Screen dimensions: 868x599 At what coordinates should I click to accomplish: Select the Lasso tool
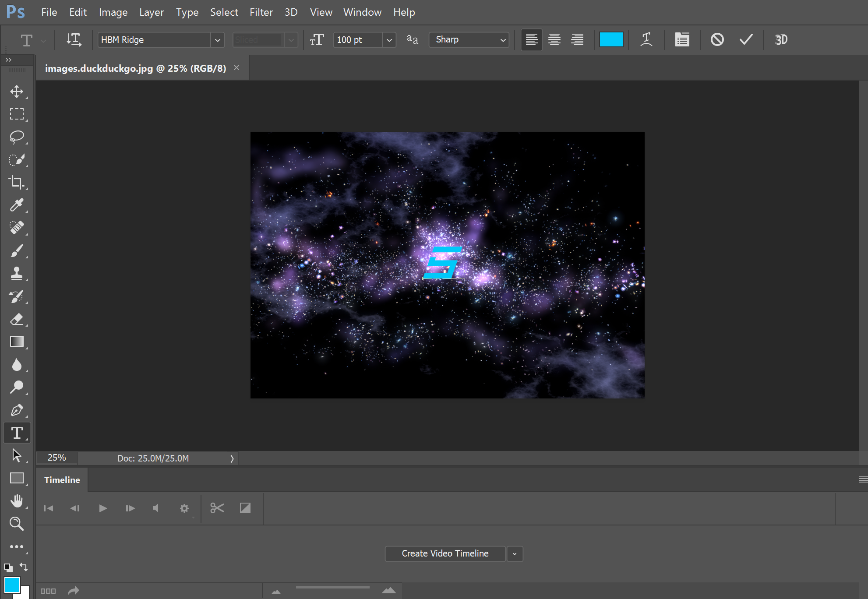click(x=17, y=137)
